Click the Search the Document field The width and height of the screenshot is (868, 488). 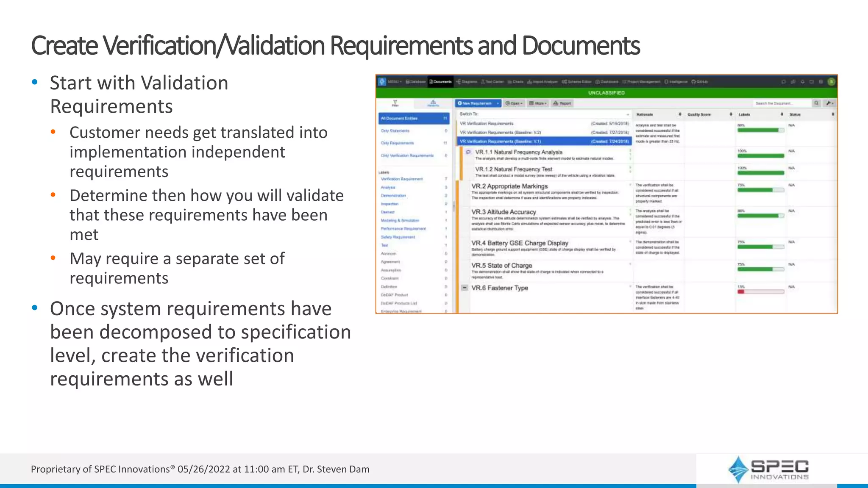(782, 103)
